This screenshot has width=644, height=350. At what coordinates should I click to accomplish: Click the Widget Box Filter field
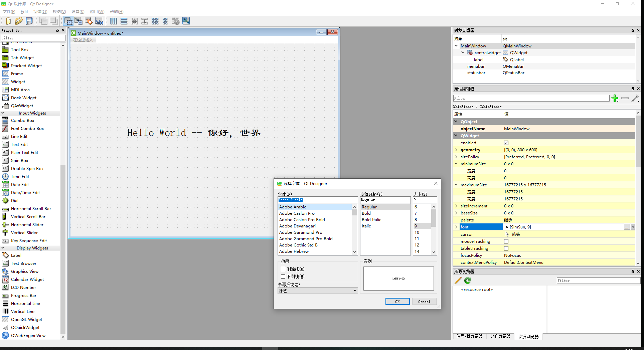coord(33,38)
